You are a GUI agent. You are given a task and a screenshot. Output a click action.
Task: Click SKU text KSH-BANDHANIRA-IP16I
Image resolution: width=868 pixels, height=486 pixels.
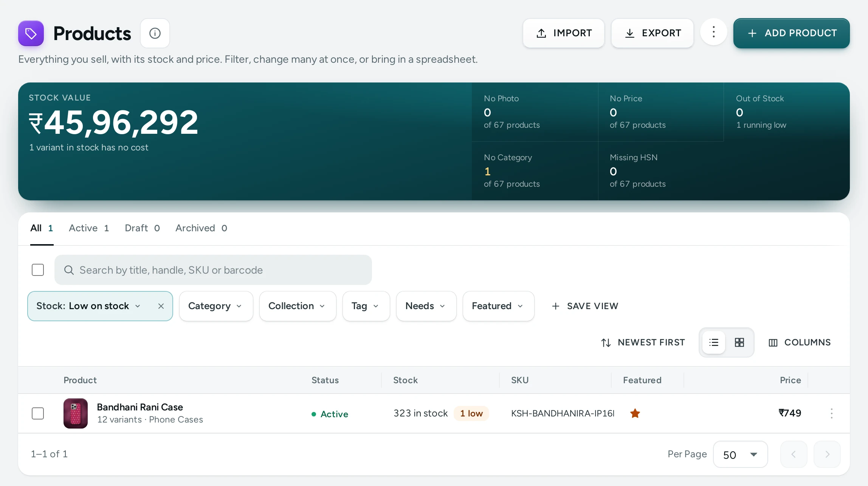[563, 413]
